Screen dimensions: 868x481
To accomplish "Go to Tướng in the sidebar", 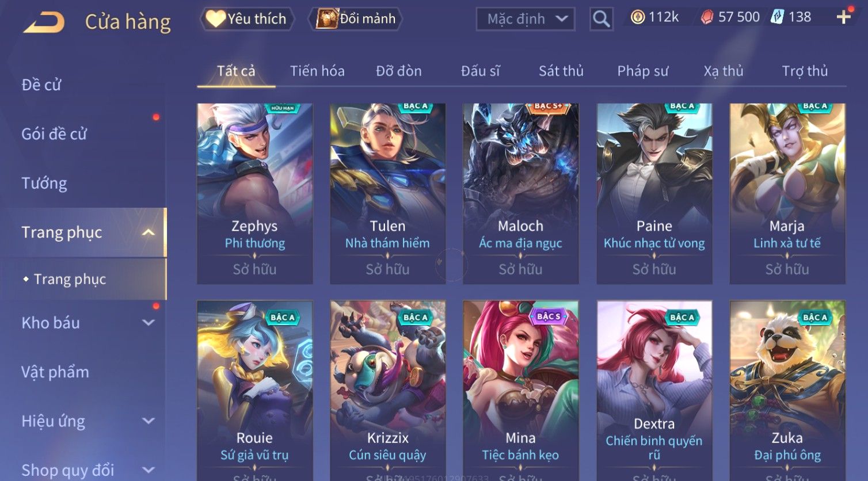I will [x=44, y=184].
